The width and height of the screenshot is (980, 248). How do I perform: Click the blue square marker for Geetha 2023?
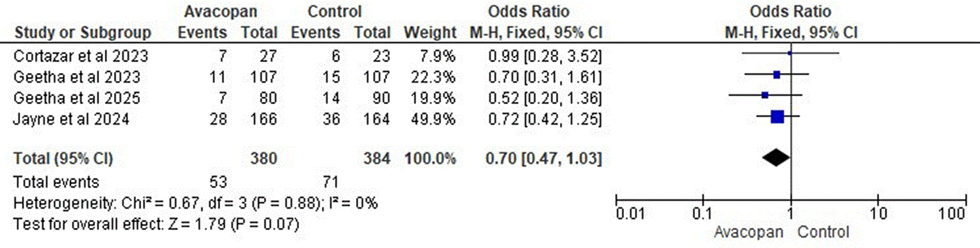777,74
